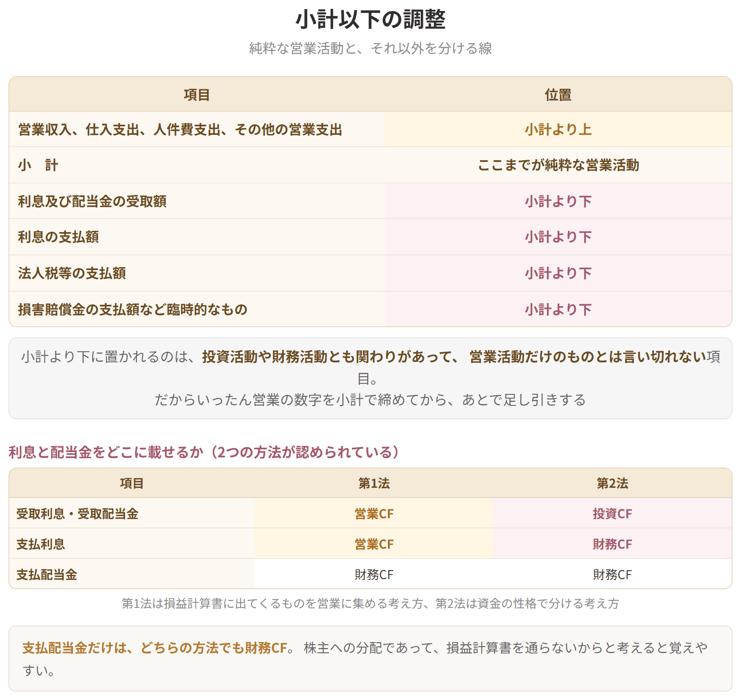741x700 pixels.
Task: Click the title 小計以下の調整
Action: (370, 19)
